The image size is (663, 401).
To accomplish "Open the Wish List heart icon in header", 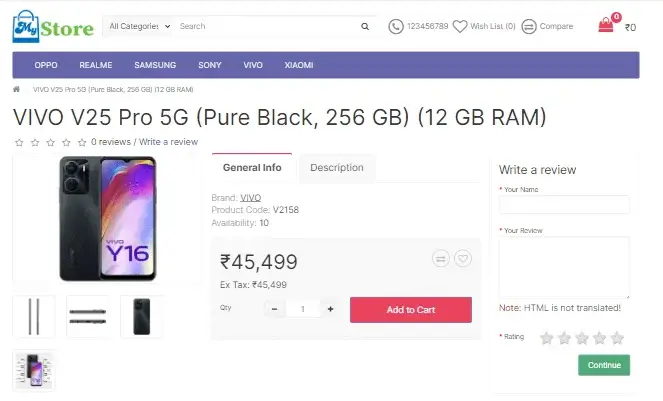I will pyautogui.click(x=460, y=26).
